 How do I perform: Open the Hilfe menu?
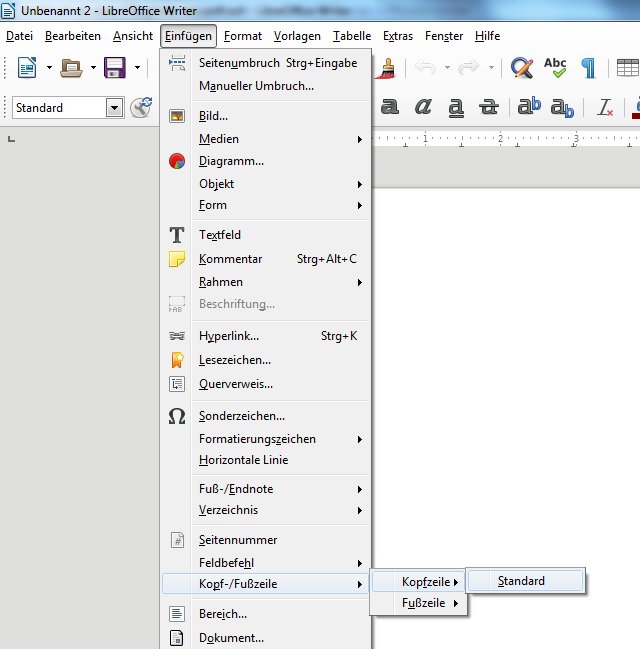(488, 36)
